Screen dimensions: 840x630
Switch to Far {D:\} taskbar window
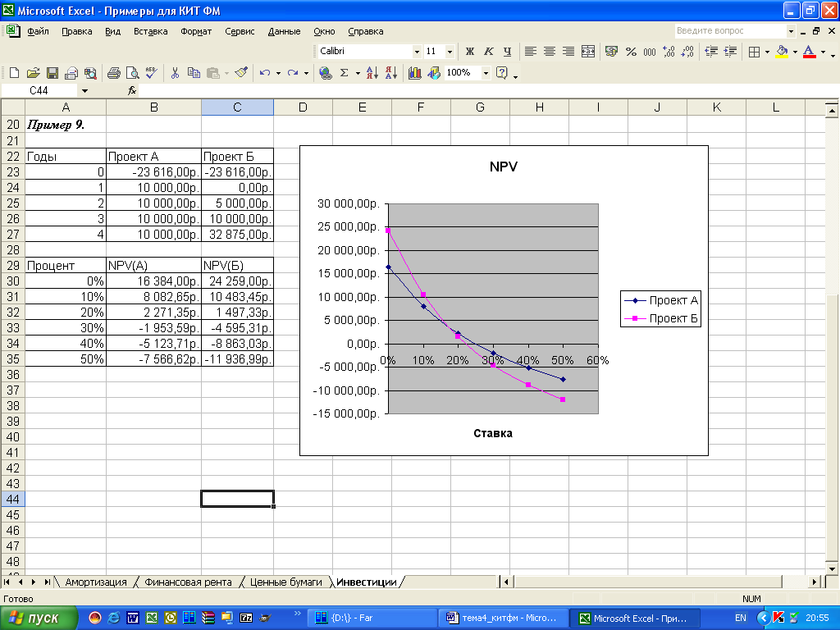point(373,619)
